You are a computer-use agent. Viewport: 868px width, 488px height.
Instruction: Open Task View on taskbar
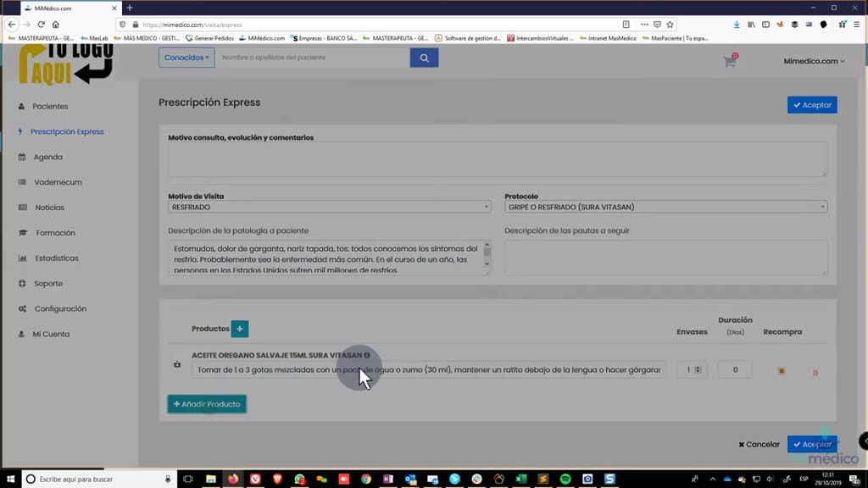pos(188,479)
